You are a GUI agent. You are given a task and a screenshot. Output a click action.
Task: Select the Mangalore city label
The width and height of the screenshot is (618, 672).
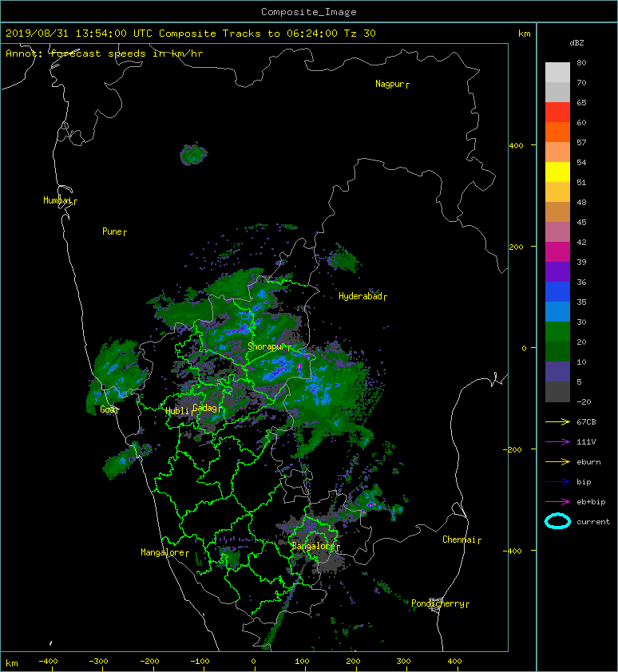coord(163,552)
